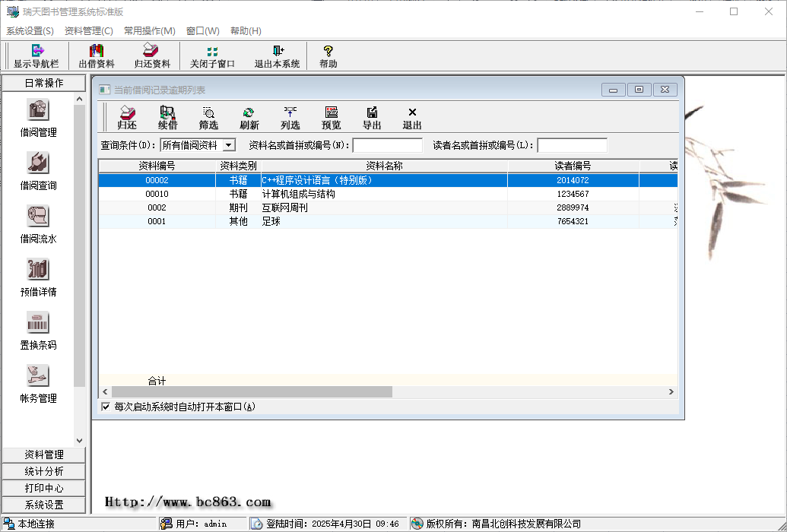Click the 期刊 category cell
The image size is (787, 532).
point(239,207)
